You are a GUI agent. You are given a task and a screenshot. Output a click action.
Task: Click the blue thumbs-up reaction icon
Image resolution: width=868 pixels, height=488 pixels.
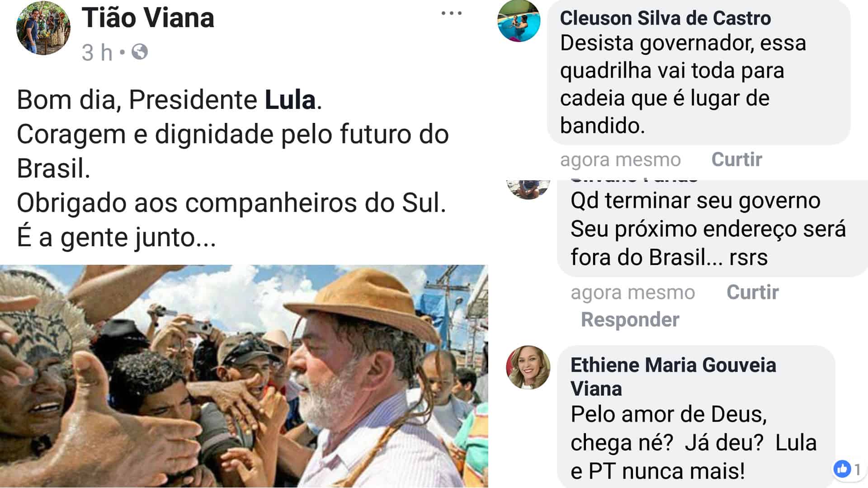[842, 469]
